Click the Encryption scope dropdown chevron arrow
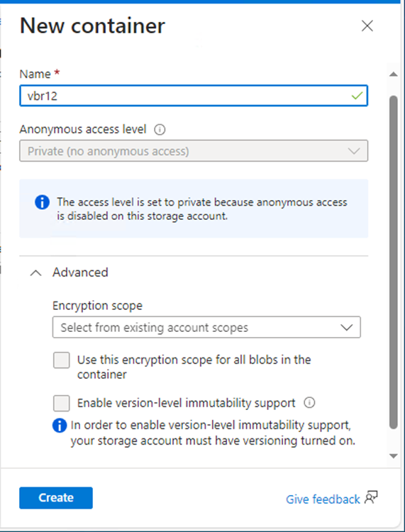The height and width of the screenshot is (532, 405). tap(347, 328)
